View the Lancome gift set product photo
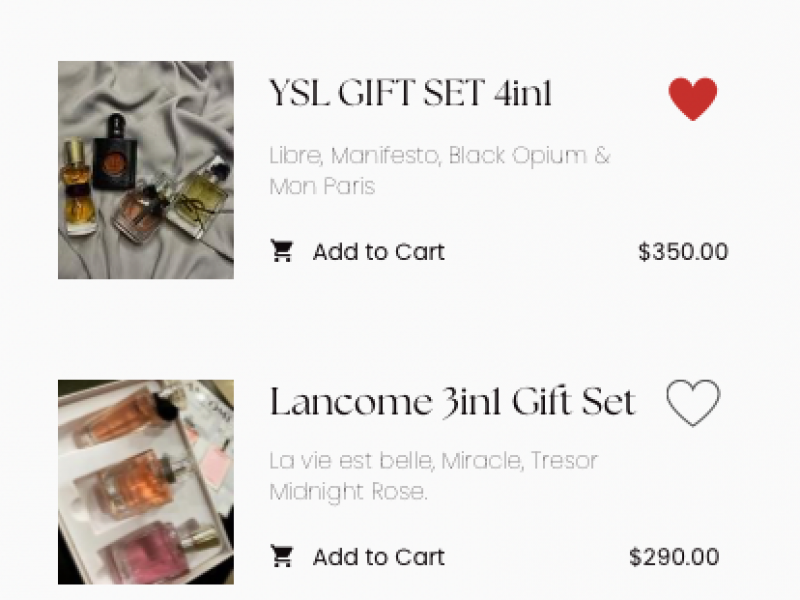The width and height of the screenshot is (800, 600). 146,482
